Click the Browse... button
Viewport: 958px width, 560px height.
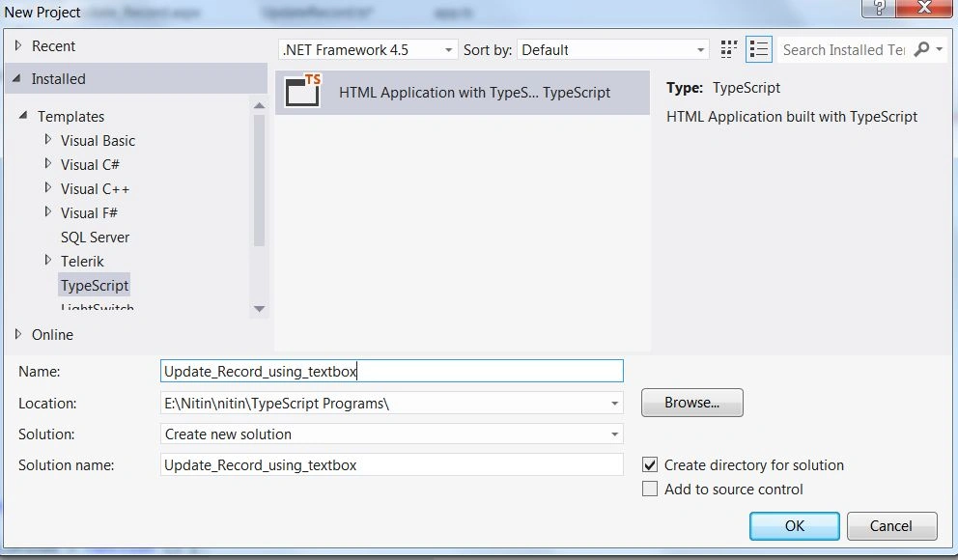(692, 403)
